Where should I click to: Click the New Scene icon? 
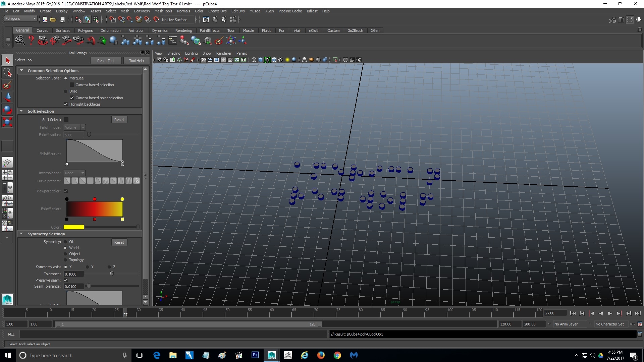click(45, 20)
